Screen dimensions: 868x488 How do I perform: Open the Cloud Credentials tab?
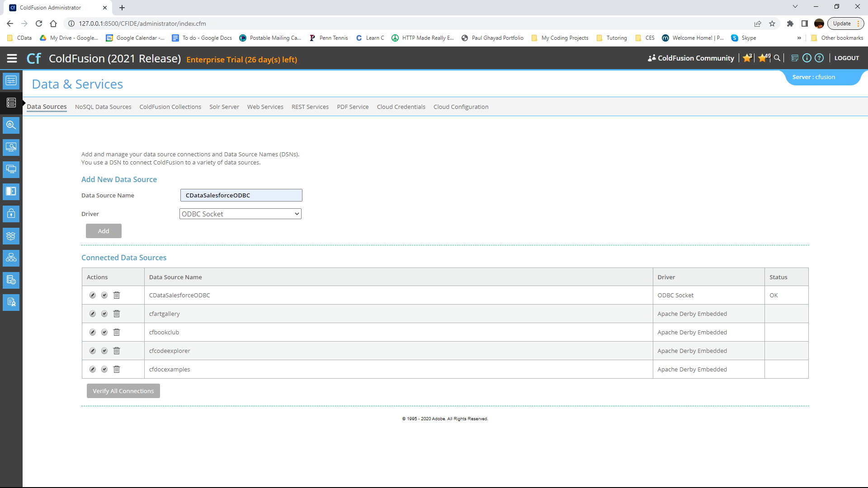401,107
